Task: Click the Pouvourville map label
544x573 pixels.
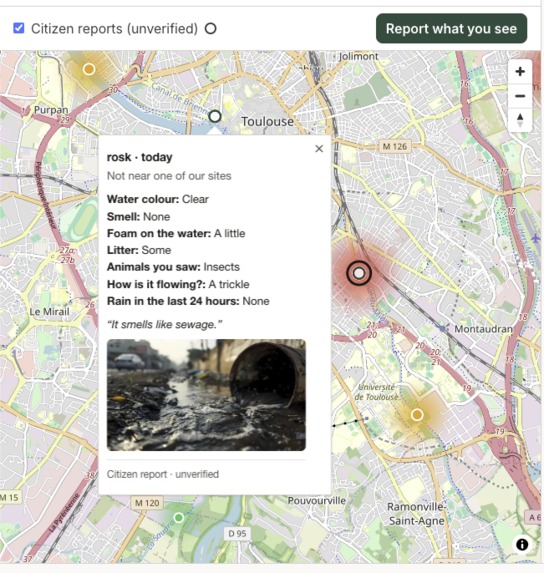Action: tap(316, 501)
